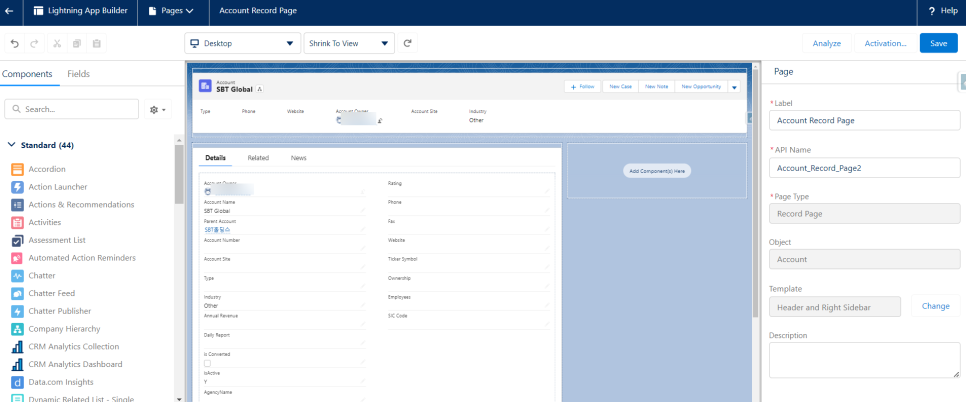Open the Details tab in preview
The width and height of the screenshot is (966, 402).
pyautogui.click(x=216, y=158)
